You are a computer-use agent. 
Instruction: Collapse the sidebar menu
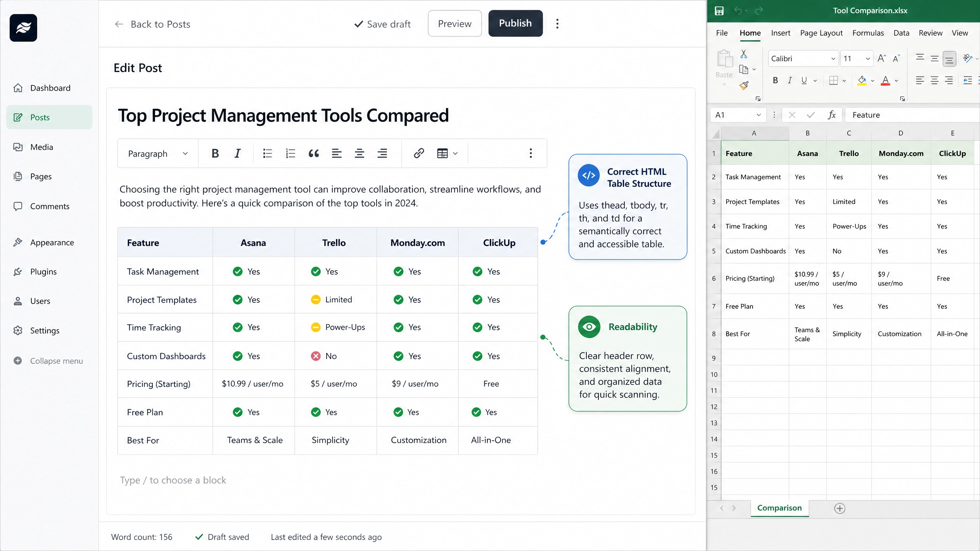pos(49,361)
